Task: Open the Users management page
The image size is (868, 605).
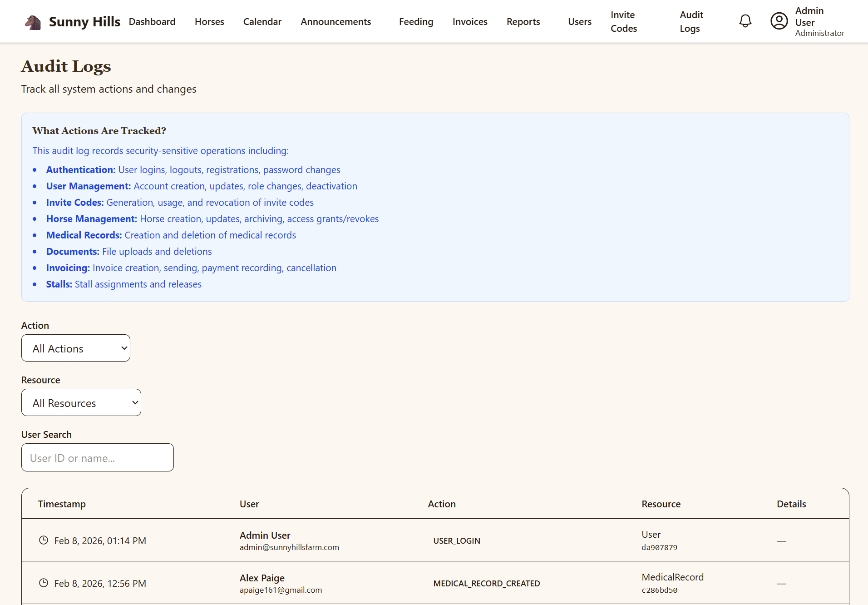Action: [580, 21]
